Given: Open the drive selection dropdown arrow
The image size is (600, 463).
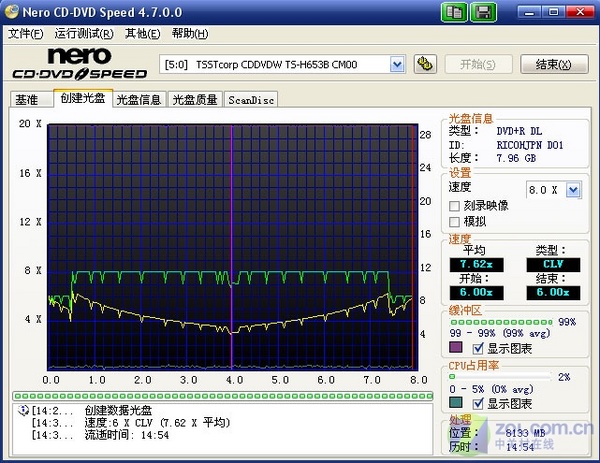Looking at the screenshot, I should 397,64.
